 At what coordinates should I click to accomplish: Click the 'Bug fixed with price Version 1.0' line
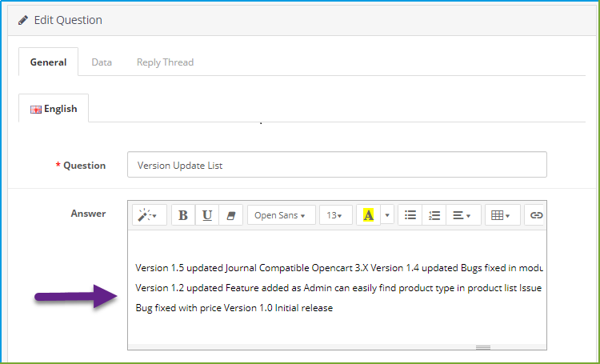(234, 308)
